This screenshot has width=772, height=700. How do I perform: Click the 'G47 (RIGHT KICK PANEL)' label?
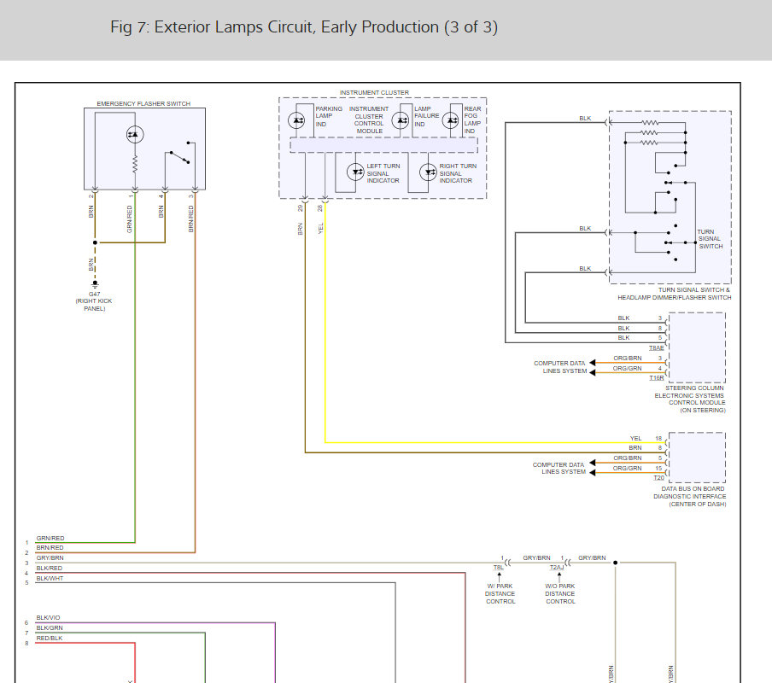pos(94,301)
